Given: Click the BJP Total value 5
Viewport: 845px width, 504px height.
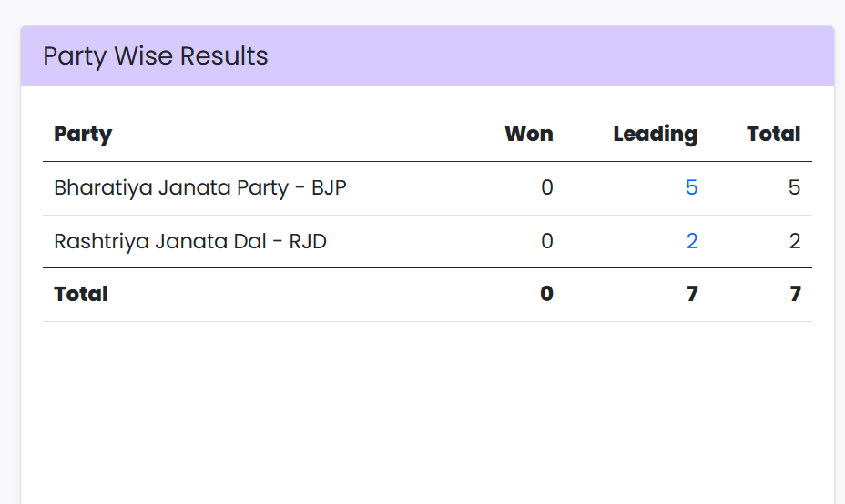Looking at the screenshot, I should click(794, 187).
